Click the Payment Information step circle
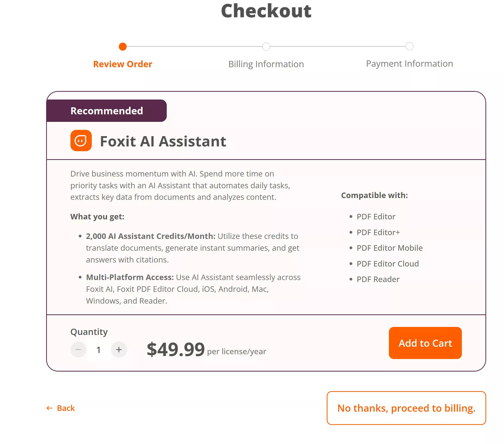The width and height of the screenshot is (504, 444). 409,46
